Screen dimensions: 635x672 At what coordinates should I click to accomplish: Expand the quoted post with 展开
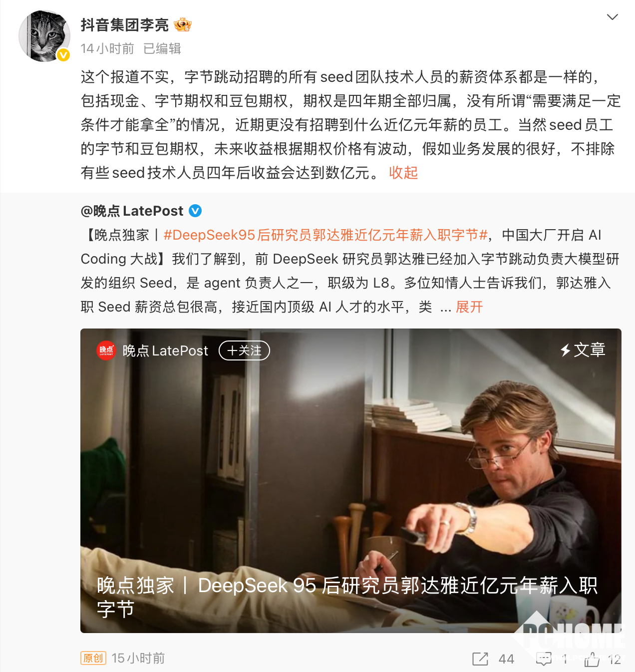coord(469,307)
